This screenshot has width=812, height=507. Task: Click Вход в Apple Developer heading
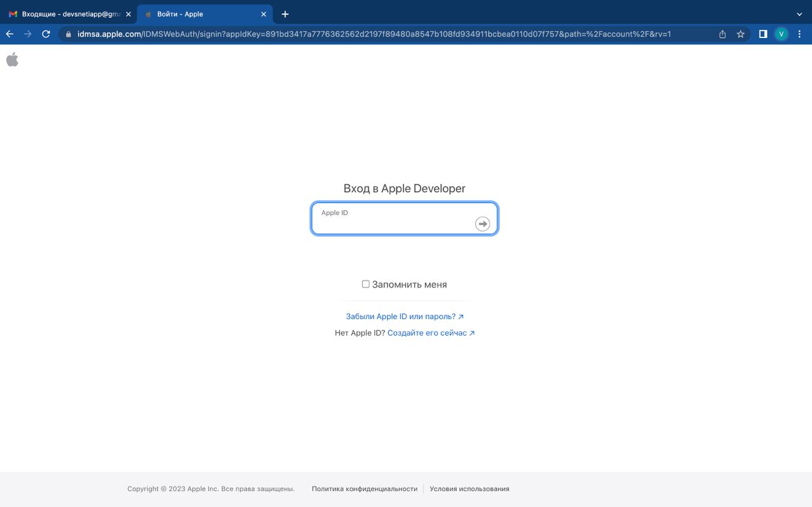(405, 188)
